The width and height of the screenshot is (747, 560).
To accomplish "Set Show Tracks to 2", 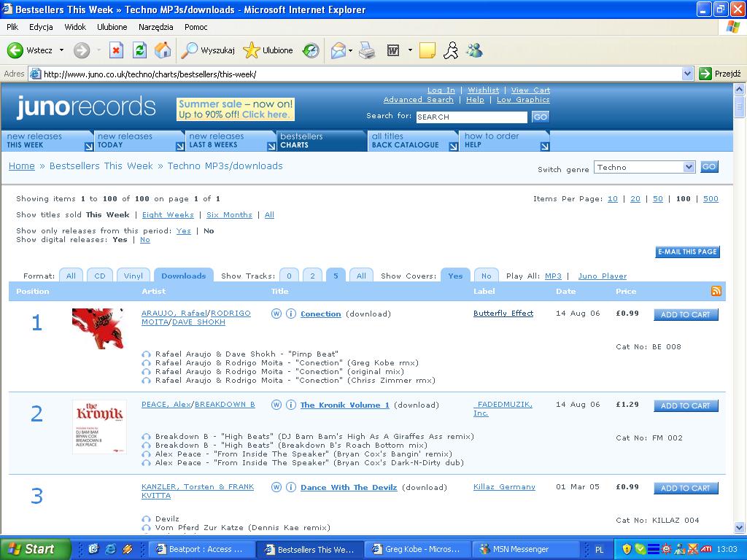I will coord(312,276).
